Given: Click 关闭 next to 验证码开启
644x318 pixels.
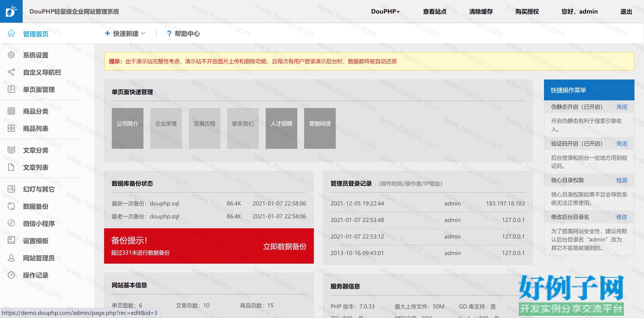Looking at the screenshot, I should [622, 144].
